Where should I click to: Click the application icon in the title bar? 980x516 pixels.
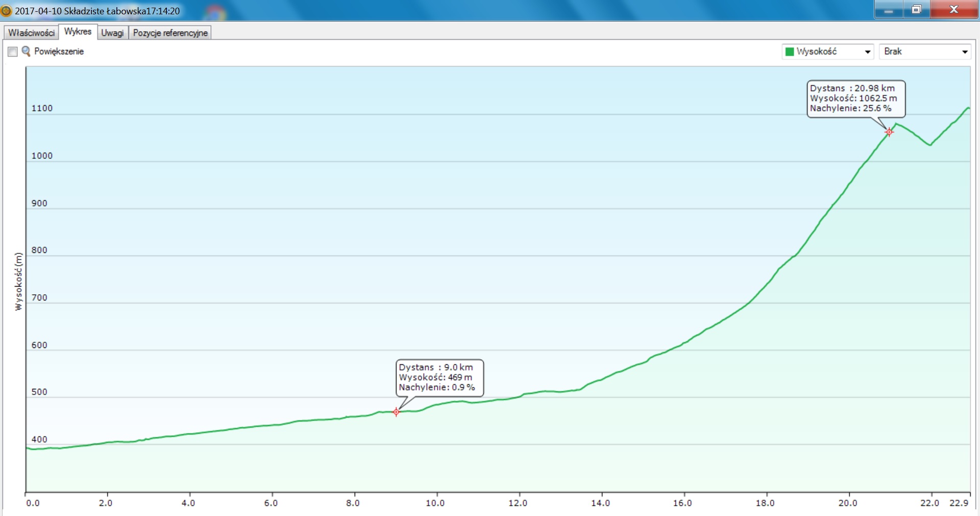pyautogui.click(x=6, y=11)
